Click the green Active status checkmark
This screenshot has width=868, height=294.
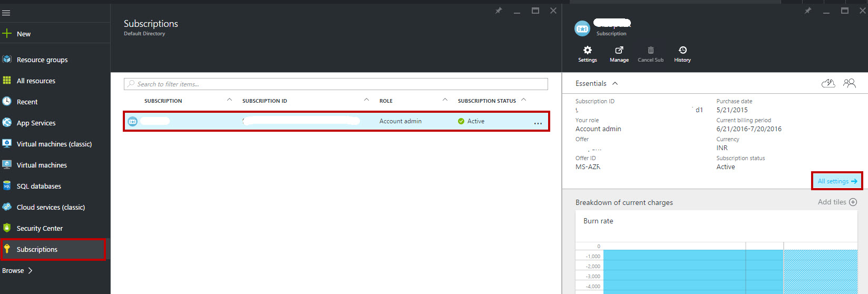point(461,121)
